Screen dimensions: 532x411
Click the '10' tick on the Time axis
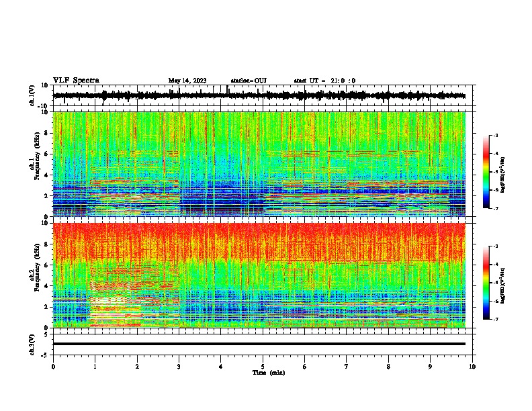472,367
